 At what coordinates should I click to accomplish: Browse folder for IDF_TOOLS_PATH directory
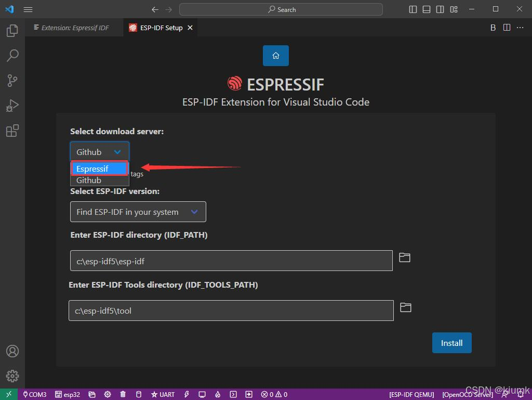405,307
